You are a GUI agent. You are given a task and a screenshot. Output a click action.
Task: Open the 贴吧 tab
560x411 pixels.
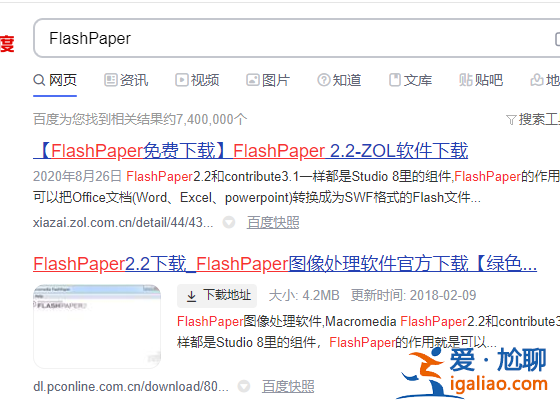481,80
